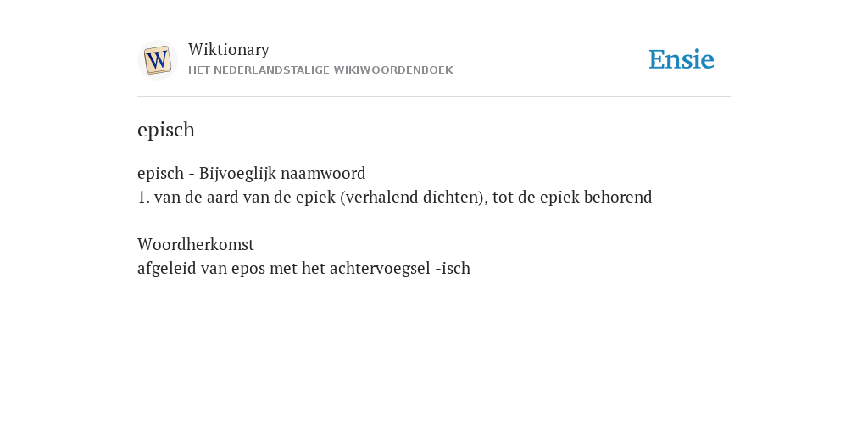Click the episch heading
This screenshot has height=434, width=868.
[166, 130]
